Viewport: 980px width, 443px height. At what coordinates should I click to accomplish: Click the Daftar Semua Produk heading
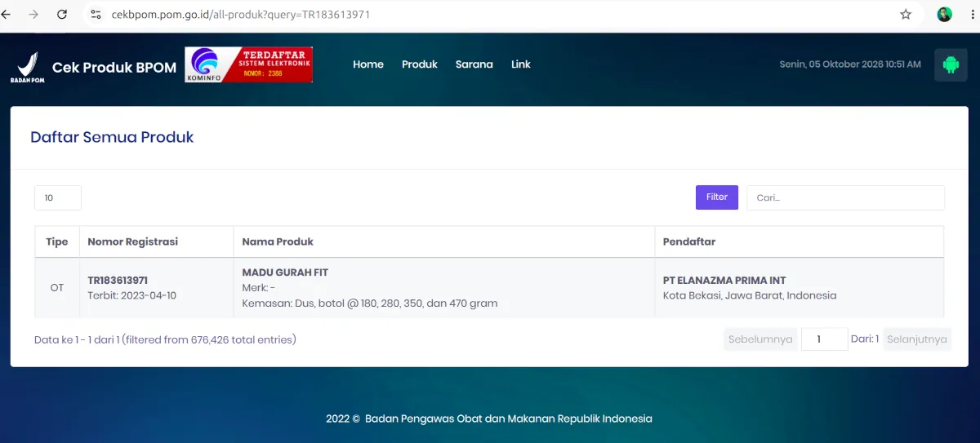click(112, 137)
